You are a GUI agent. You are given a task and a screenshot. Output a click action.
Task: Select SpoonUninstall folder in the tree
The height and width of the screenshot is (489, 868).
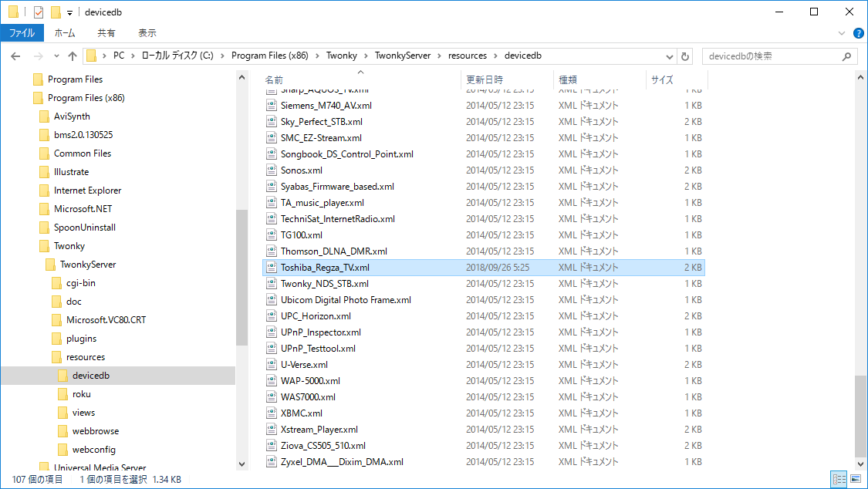click(85, 228)
